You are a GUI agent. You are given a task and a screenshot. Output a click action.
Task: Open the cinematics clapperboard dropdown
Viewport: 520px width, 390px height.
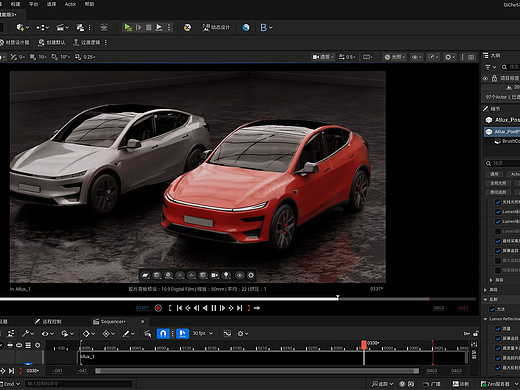click(62, 27)
